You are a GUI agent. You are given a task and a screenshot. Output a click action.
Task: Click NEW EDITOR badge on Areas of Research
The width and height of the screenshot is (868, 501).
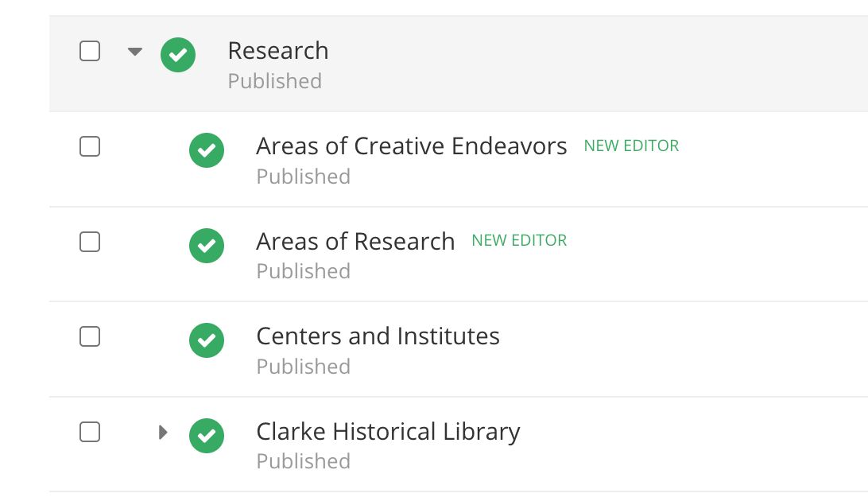tap(519, 241)
